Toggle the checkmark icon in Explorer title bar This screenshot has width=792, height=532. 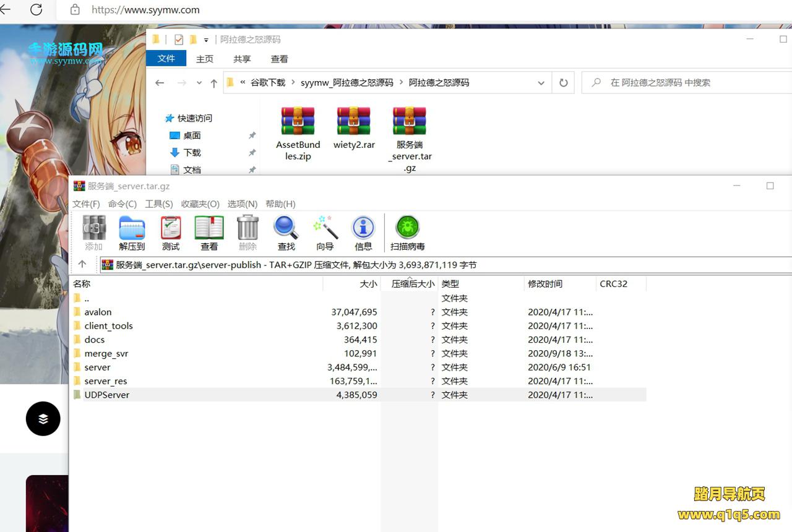pyautogui.click(x=179, y=40)
